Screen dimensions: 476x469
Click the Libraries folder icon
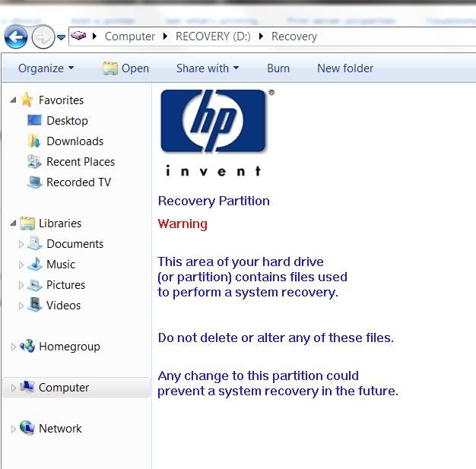click(27, 223)
